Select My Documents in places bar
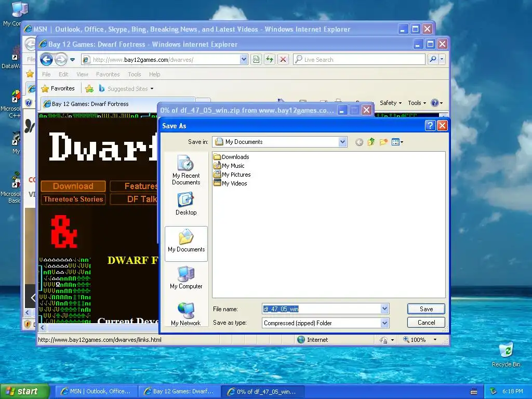Screen dimensions: 532x399 [x=186, y=243]
